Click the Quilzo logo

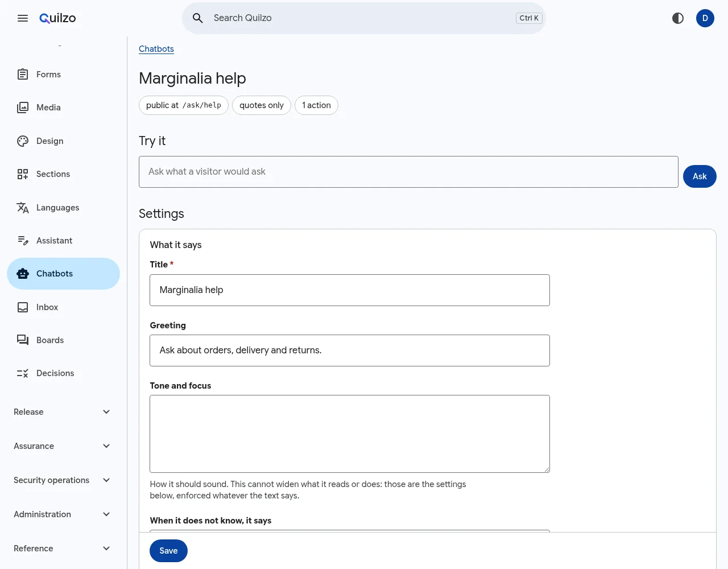[57, 18]
